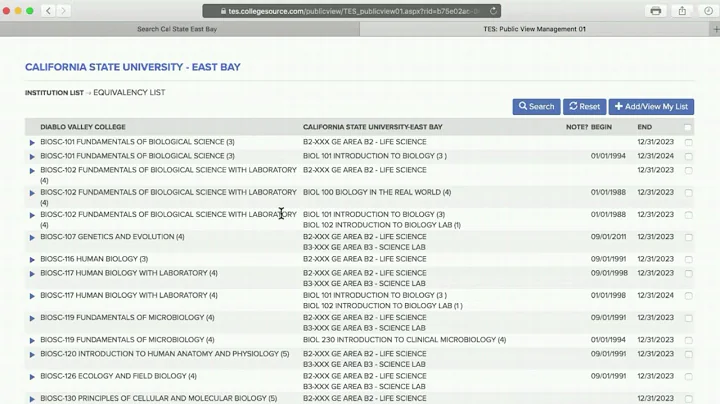This screenshot has width=720, height=404.
Task: Check box for BIOSC-119 to BIOL 230 row
Action: (688, 340)
